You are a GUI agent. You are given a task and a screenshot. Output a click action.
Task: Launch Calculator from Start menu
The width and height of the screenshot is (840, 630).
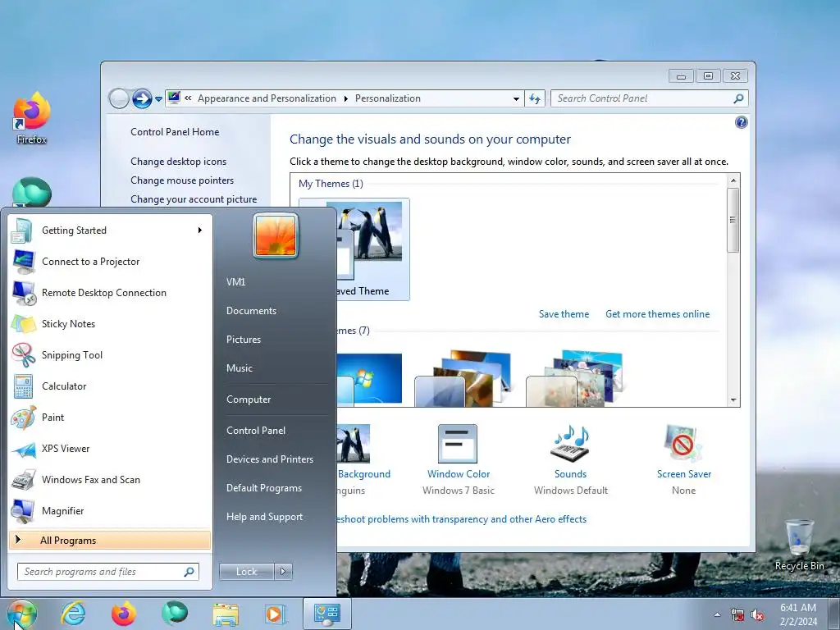110,386
